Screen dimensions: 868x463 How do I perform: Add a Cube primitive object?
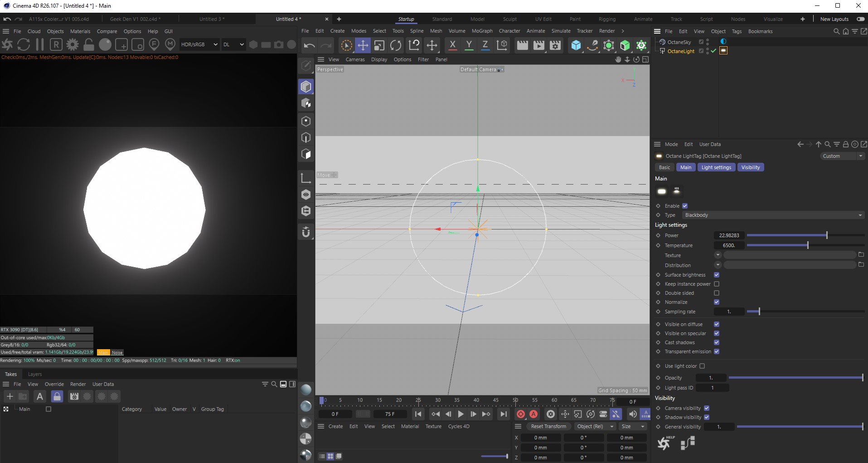[576, 45]
